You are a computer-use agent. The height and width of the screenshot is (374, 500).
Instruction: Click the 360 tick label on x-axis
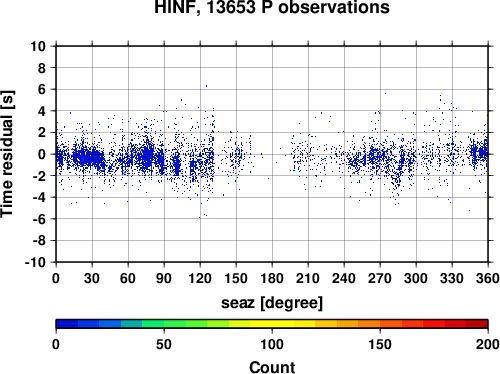tap(488, 278)
